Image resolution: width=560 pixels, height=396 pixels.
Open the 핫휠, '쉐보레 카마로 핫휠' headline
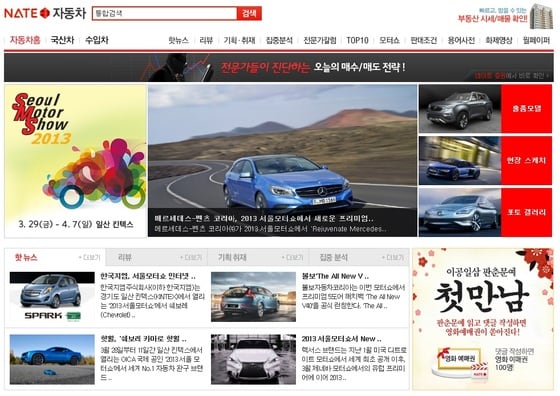143,339
